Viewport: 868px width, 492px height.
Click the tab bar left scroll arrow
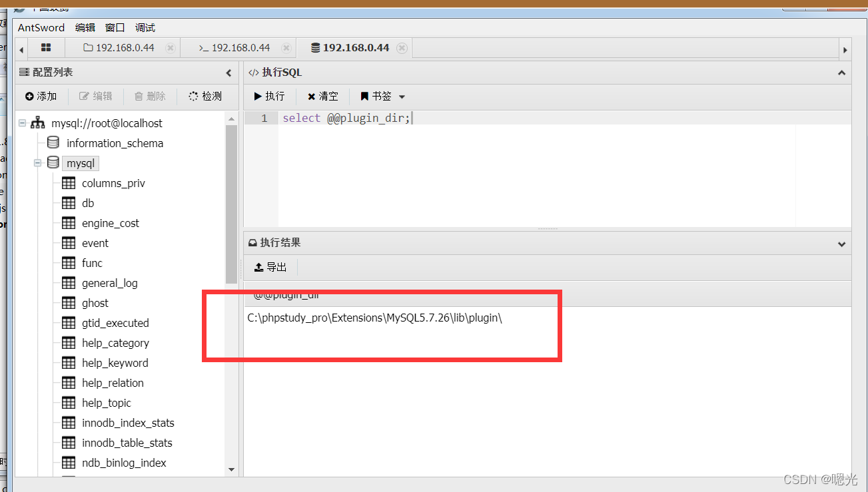22,49
